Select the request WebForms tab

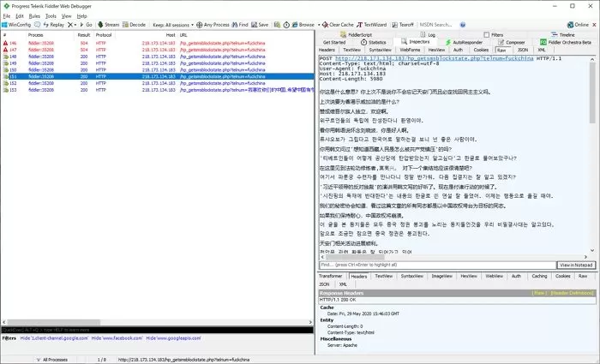pos(410,50)
